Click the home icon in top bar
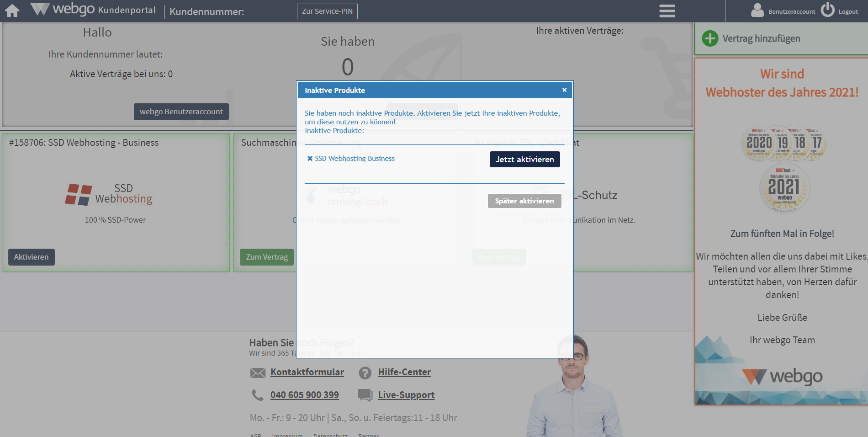 12,11
